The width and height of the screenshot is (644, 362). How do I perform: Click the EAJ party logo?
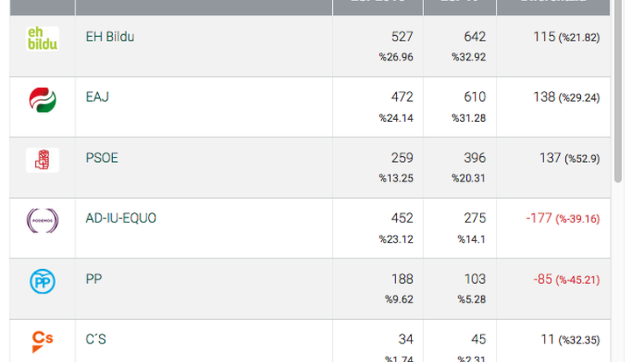[43, 100]
